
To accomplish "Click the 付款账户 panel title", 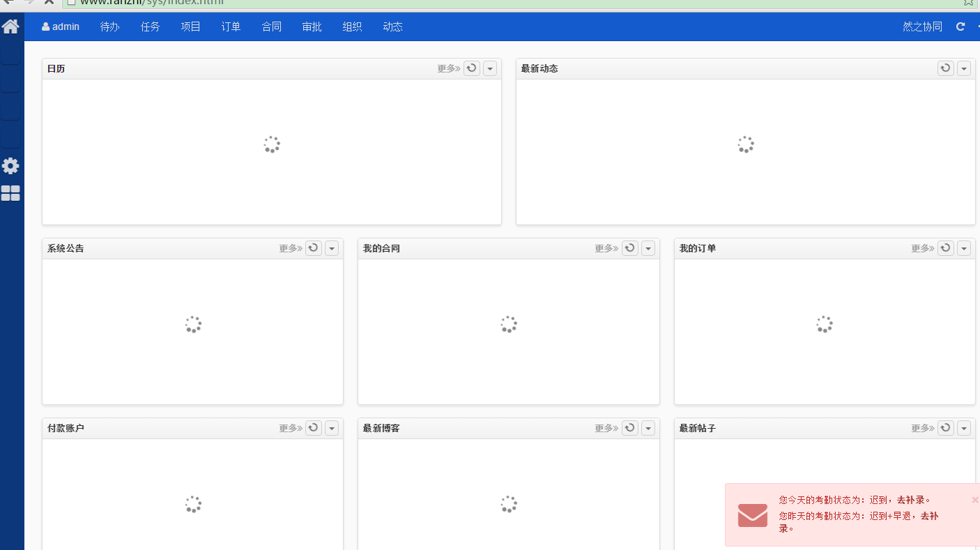I will point(66,428).
